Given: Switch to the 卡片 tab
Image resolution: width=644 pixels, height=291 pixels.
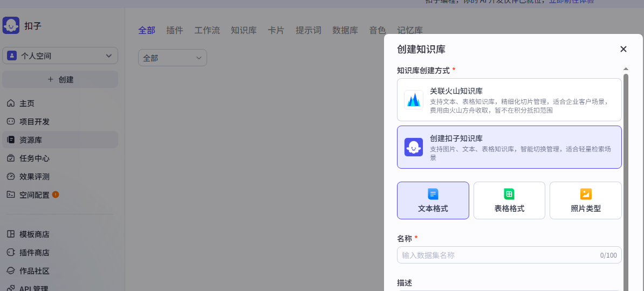Looking at the screenshot, I should [x=276, y=30].
